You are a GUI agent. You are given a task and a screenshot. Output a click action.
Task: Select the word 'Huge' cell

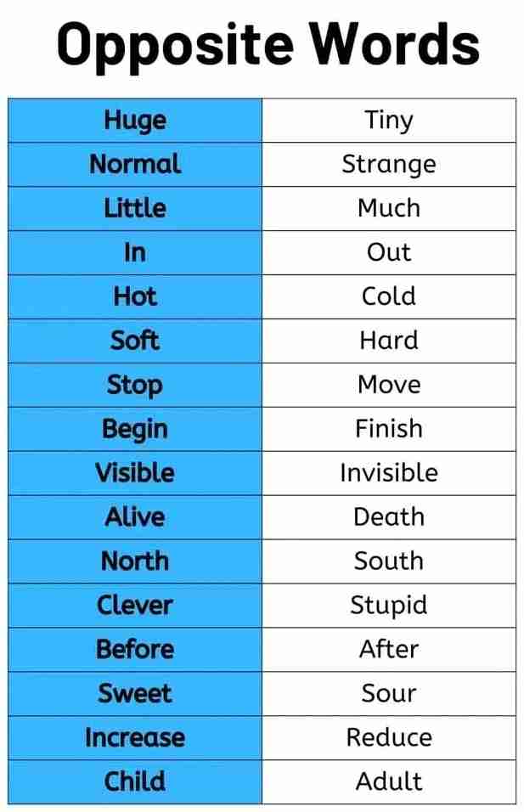(135, 121)
